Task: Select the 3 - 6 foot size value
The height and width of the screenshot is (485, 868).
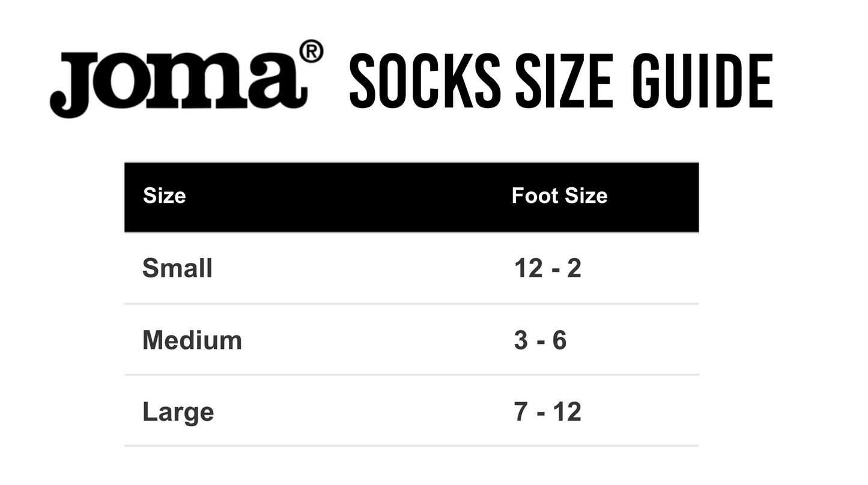Action: pos(540,340)
